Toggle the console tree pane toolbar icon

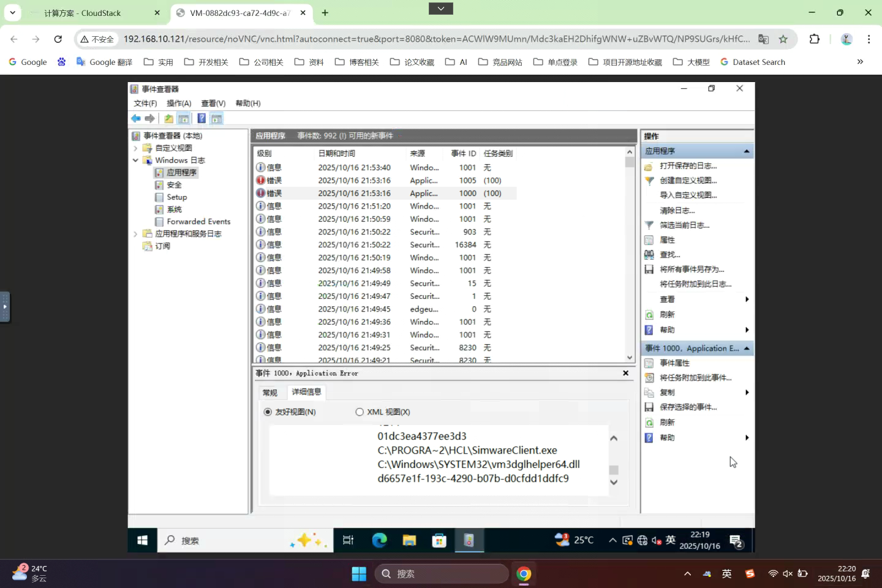pyautogui.click(x=183, y=119)
